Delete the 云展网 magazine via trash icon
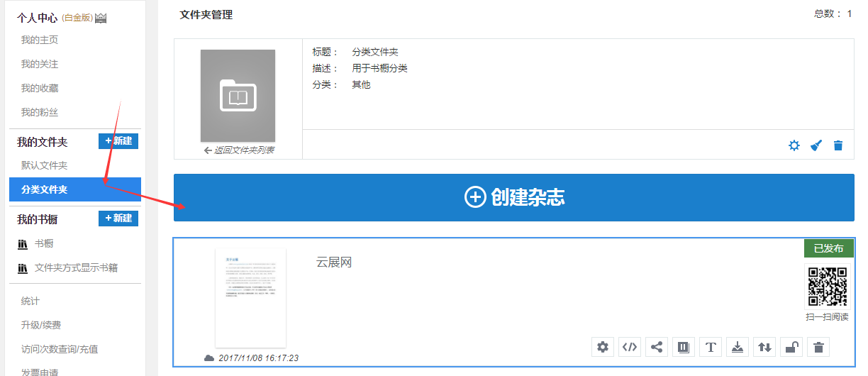The width and height of the screenshot is (868, 376). tap(818, 347)
